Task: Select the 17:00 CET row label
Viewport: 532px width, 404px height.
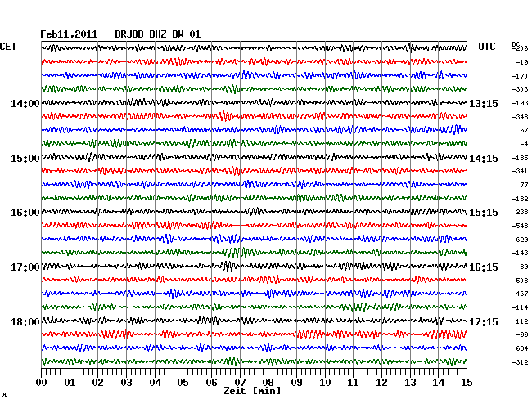Action: coord(25,267)
